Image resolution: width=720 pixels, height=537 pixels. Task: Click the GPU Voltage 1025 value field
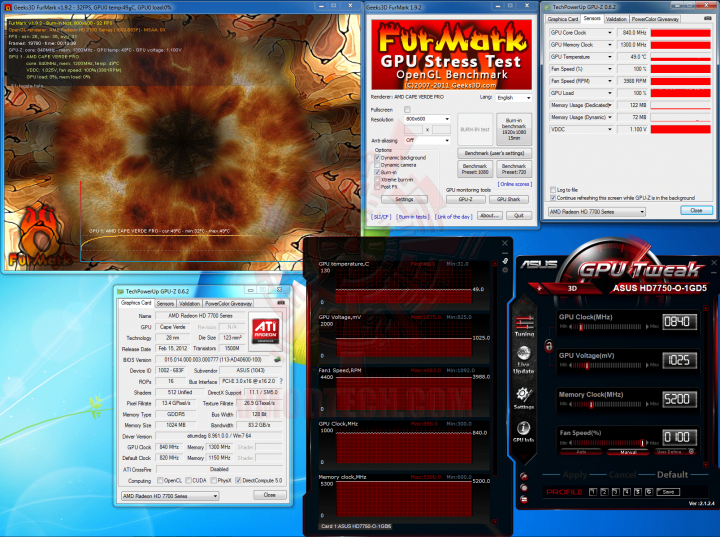tap(679, 360)
